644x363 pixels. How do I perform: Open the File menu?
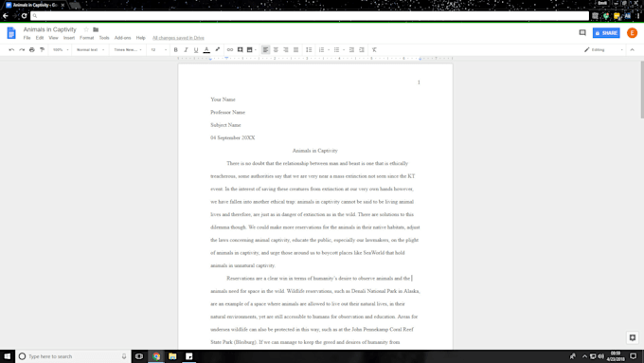pos(27,38)
